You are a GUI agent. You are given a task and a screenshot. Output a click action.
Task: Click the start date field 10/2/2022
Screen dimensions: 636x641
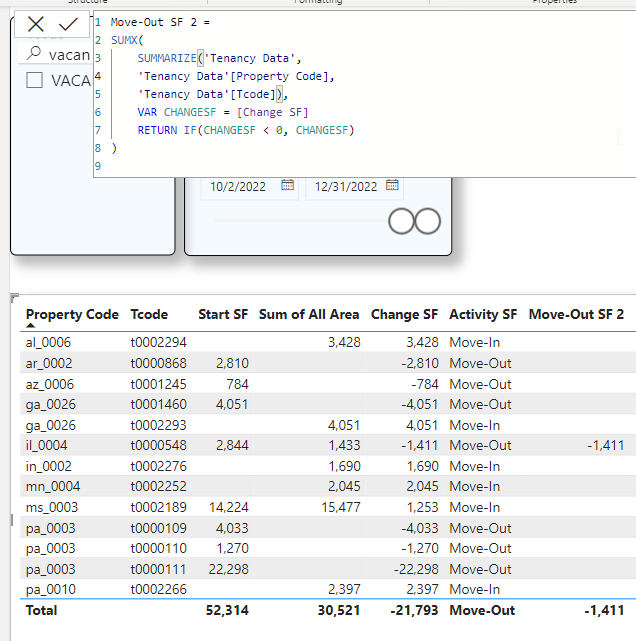(x=237, y=186)
